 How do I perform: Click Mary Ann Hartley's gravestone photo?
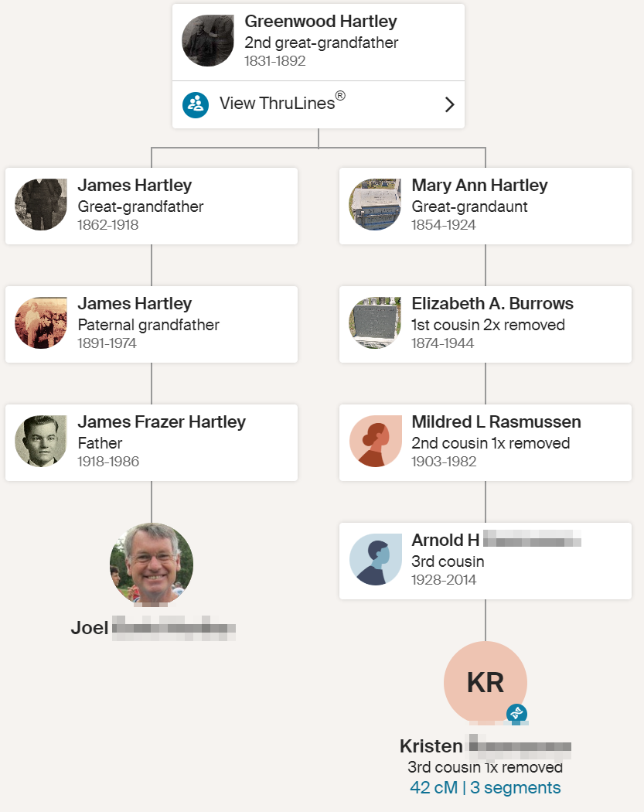tap(375, 205)
